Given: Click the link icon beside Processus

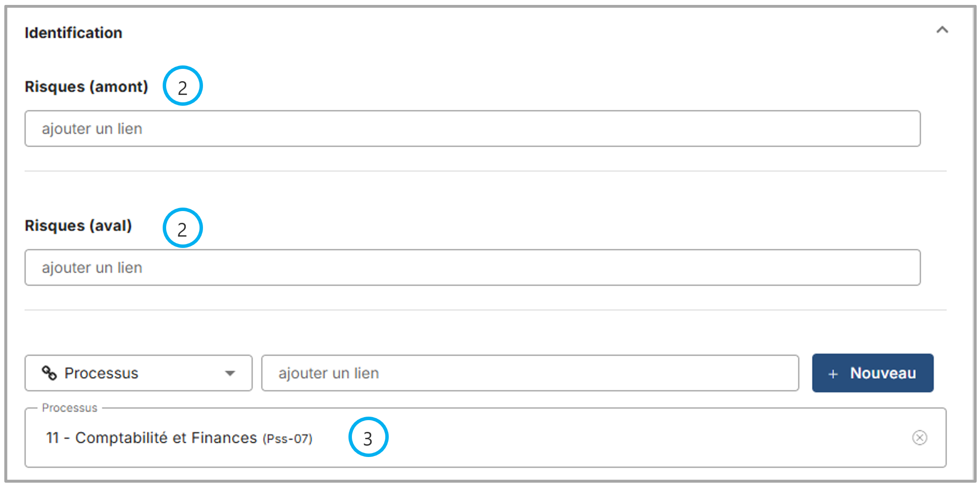Looking at the screenshot, I should [49, 373].
